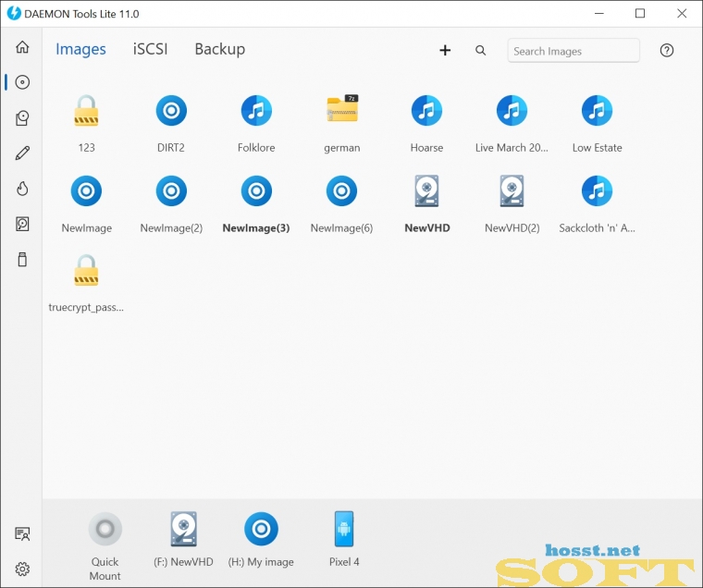Open the Virtual HDD sidebar icon
Screen dimensions: 703x588
click(22, 224)
